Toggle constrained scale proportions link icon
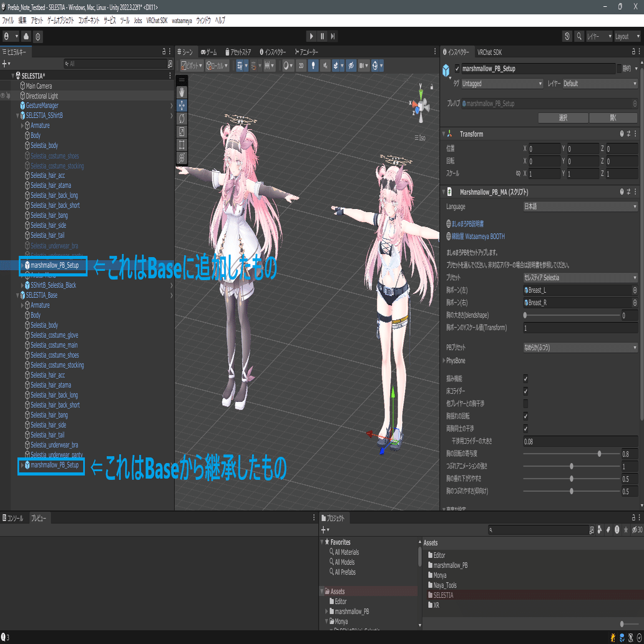This screenshot has height=644, width=644. (518, 173)
